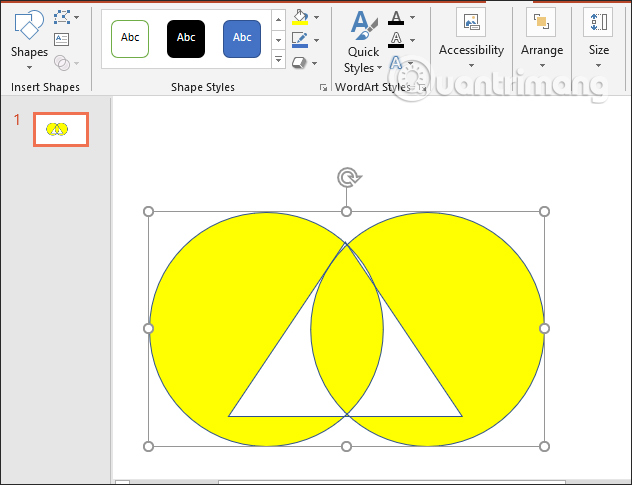
Task: Click the left-middle sizing handle
Action: 148,329
